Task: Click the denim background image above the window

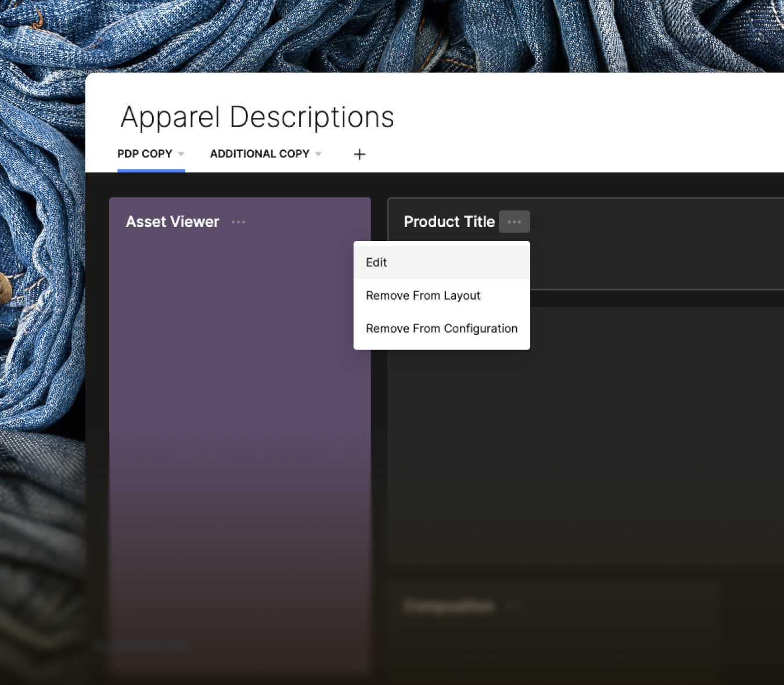Action: click(407, 35)
